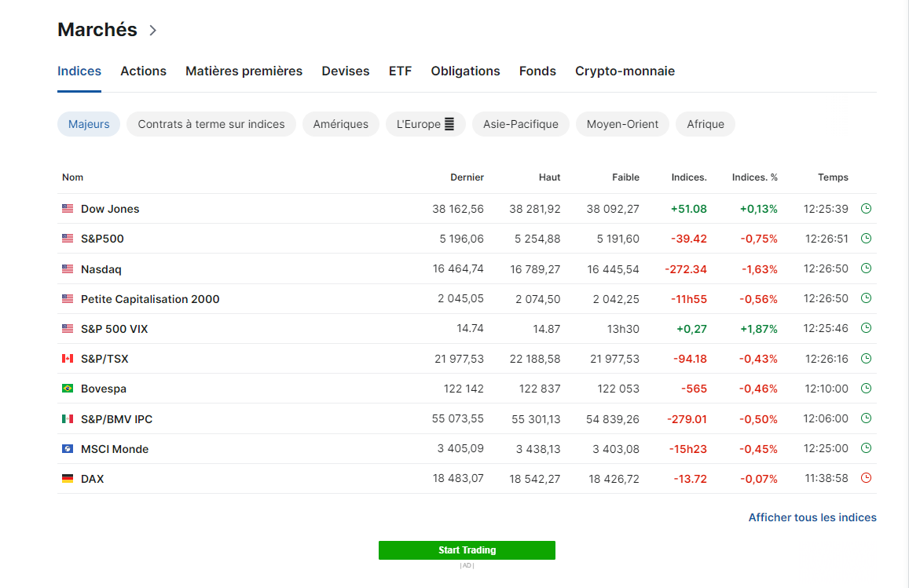909x588 pixels.
Task: Click the clock icon in S&P500 row
Action: tap(866, 238)
